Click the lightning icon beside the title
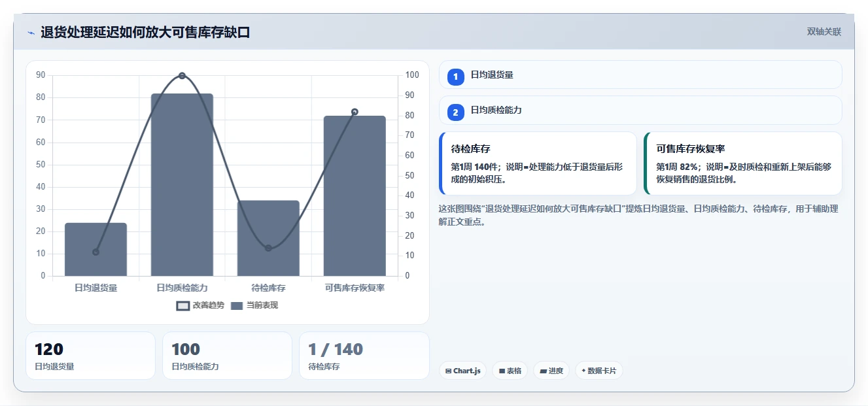 31,33
